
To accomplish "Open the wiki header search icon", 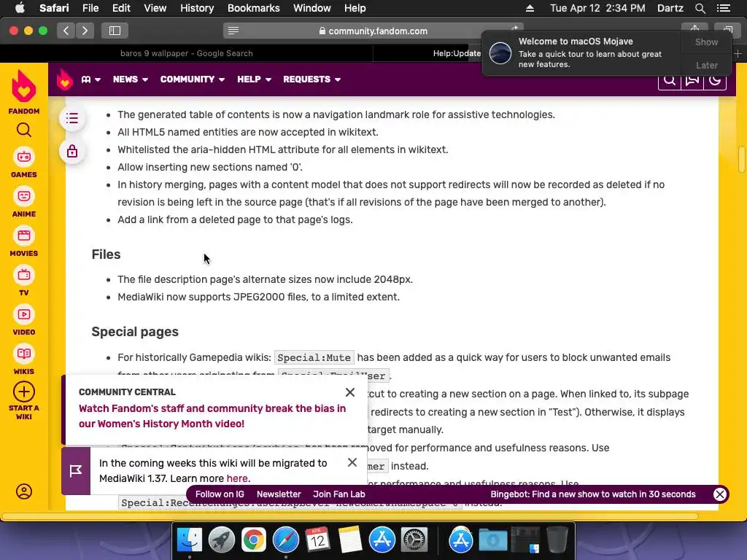I will (670, 79).
